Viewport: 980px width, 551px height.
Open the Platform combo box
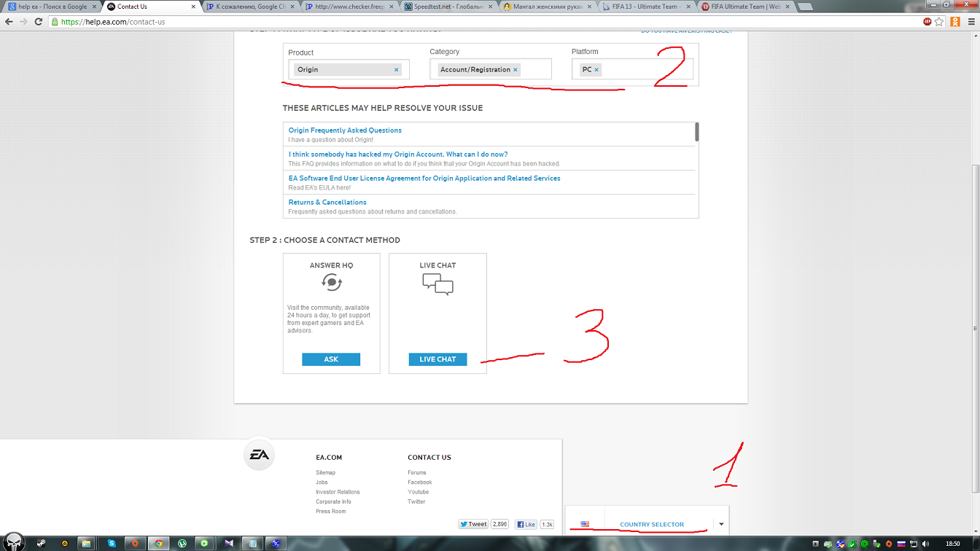pos(632,69)
